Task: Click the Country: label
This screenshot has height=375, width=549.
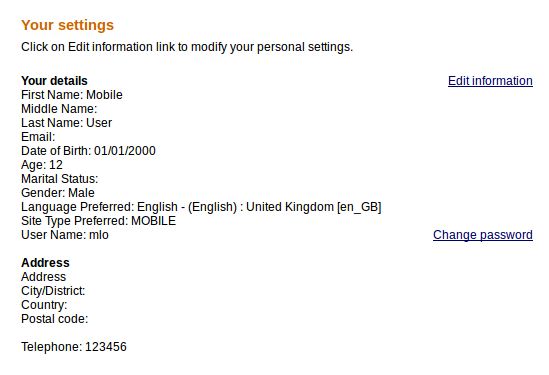Action: point(44,305)
